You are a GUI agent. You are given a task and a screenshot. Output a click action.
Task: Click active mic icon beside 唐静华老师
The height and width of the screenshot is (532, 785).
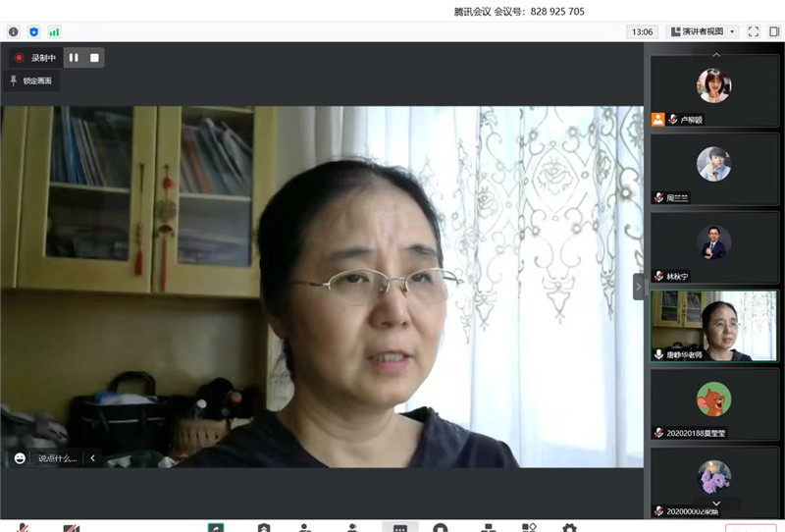coord(658,354)
